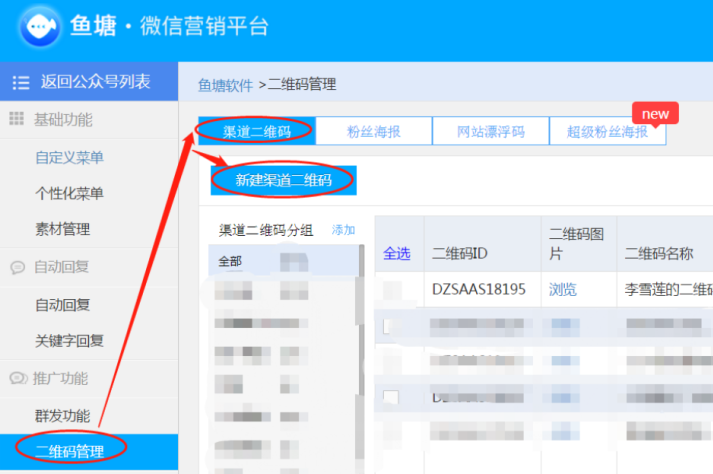Switch to 超级粉丝海报 tab
Image resolution: width=713 pixels, height=474 pixels.
(x=608, y=131)
